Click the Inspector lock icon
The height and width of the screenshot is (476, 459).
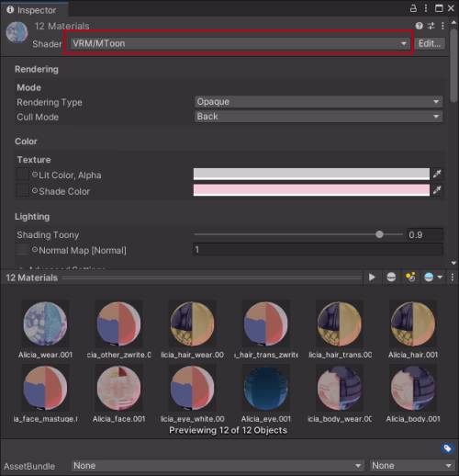pos(413,8)
